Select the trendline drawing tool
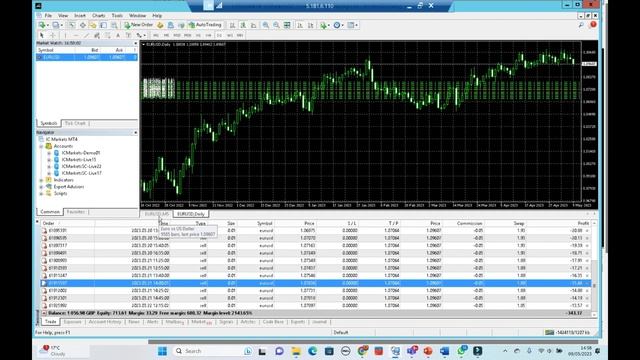This screenshot has height=360, width=640. coord(86,35)
